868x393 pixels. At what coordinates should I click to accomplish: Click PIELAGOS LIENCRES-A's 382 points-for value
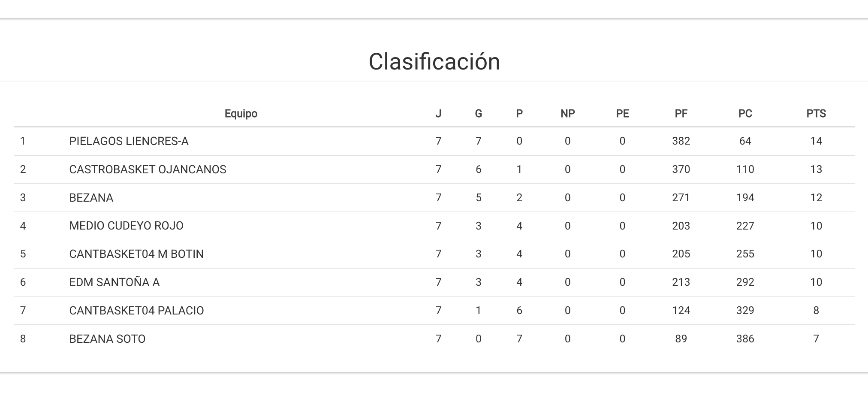pyautogui.click(x=681, y=141)
